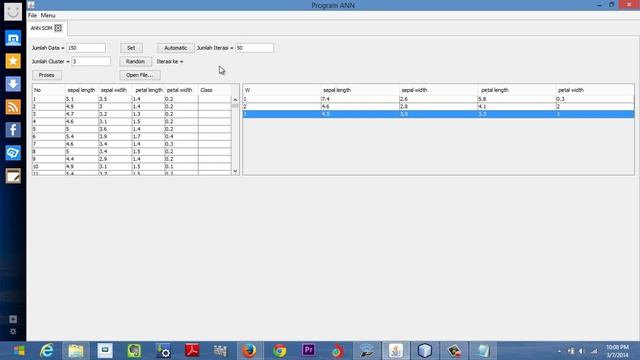Click the No column header in data table
640x360 pixels.
click(49, 90)
